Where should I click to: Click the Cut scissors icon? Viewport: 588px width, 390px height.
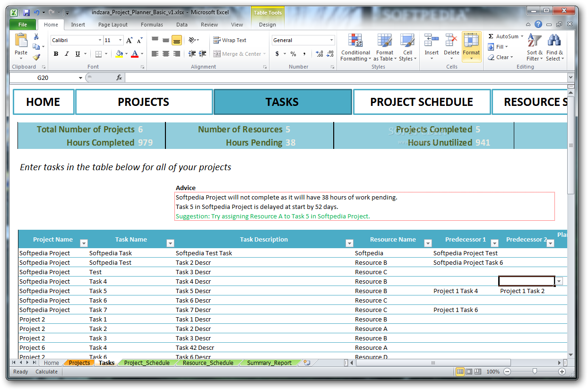(36, 37)
